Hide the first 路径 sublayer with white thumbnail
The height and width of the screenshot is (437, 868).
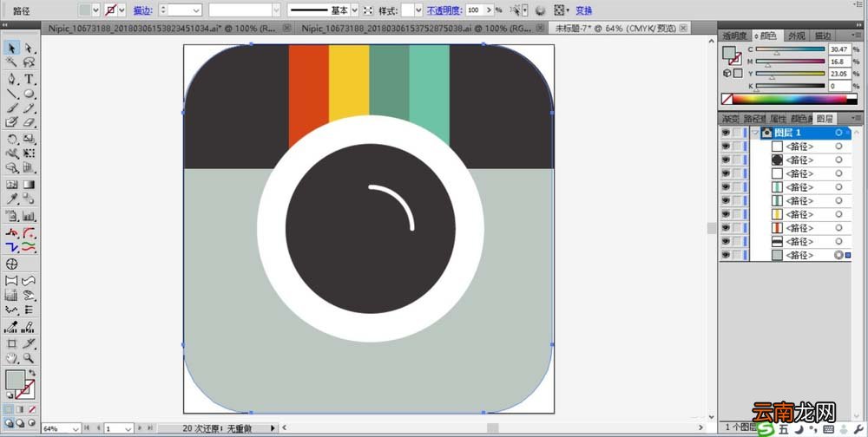click(725, 147)
